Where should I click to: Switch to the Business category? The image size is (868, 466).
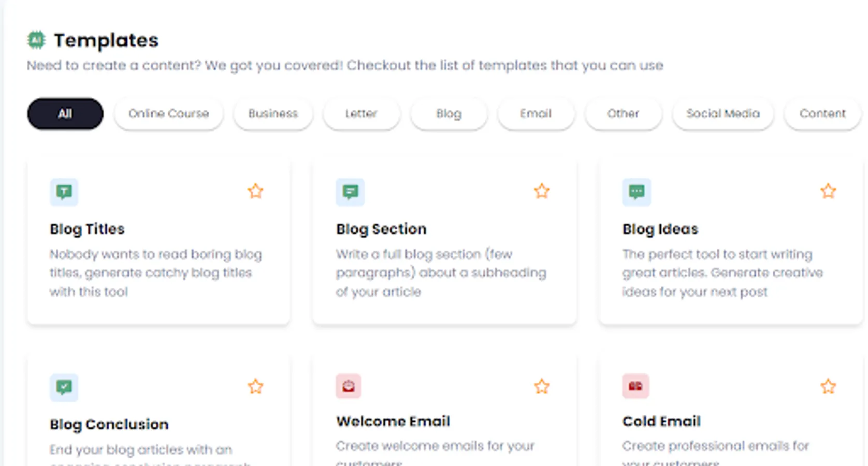point(273,113)
